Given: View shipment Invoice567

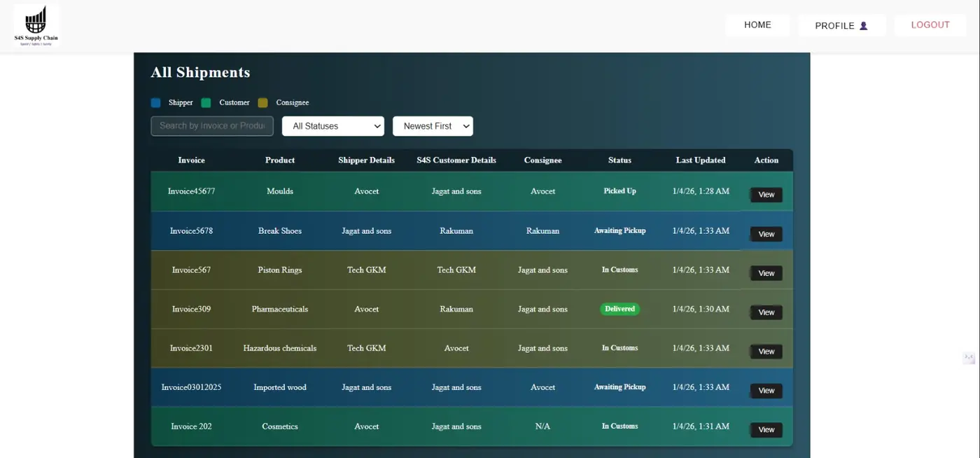Looking at the screenshot, I should coord(766,273).
